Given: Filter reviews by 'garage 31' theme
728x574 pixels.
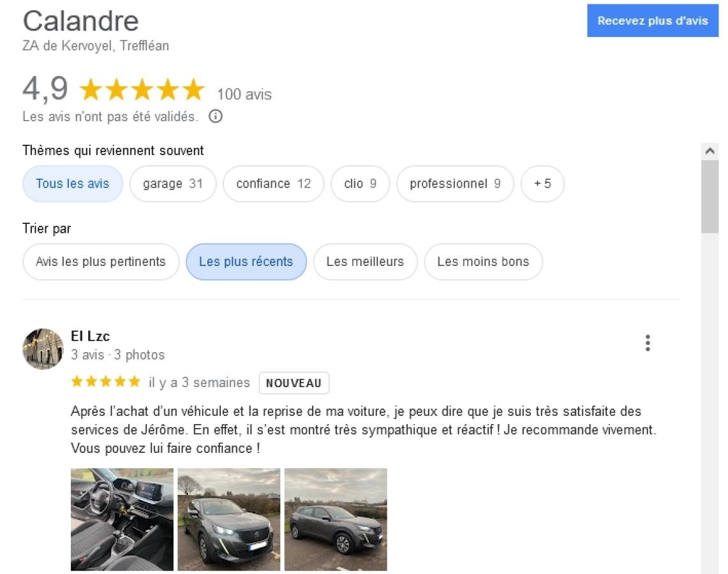Looking at the screenshot, I should pos(173,184).
